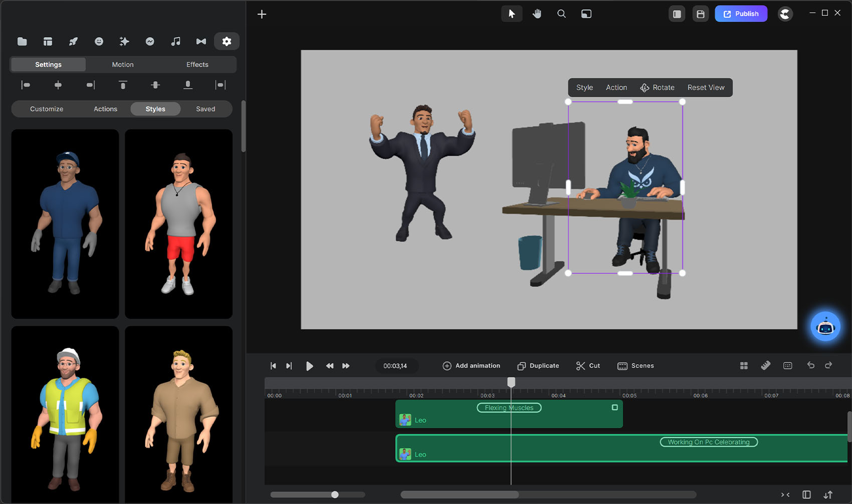The image size is (852, 504).
Task: Open the AI assistant robot button
Action: coord(825,327)
